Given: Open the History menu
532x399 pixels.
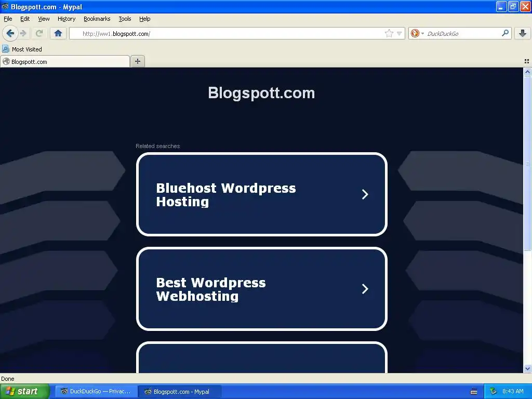Looking at the screenshot, I should (x=66, y=19).
